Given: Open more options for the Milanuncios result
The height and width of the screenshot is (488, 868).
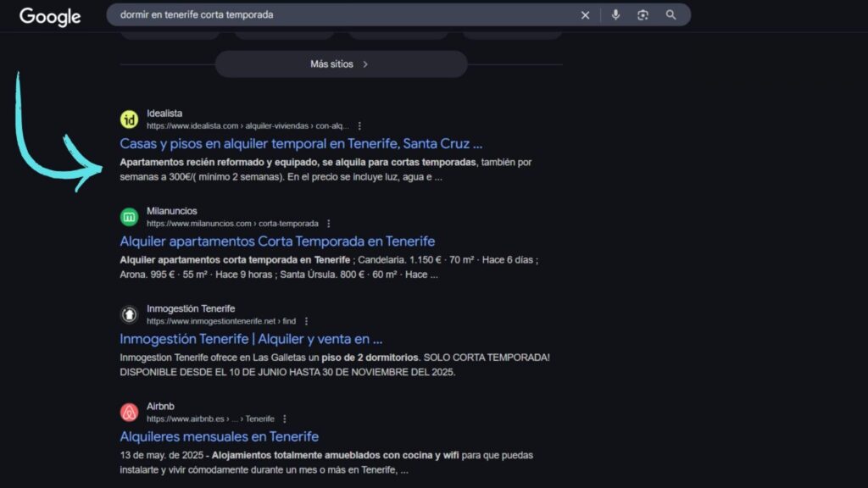Looking at the screenshot, I should 329,224.
